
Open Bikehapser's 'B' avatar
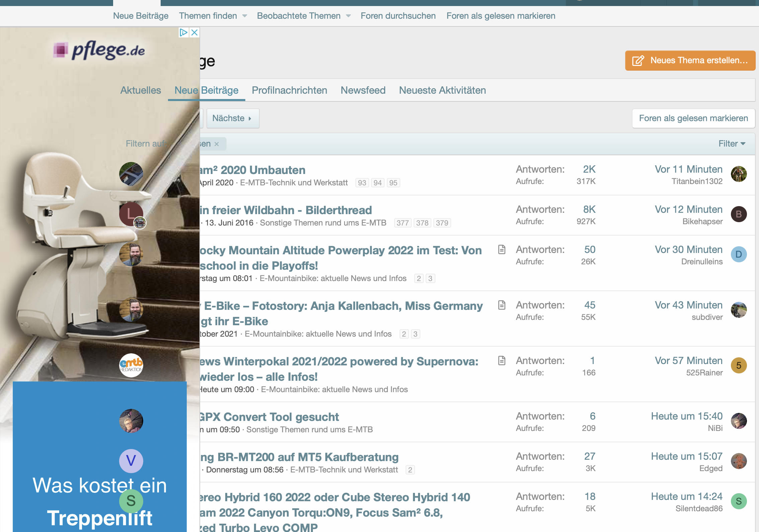[x=739, y=214]
